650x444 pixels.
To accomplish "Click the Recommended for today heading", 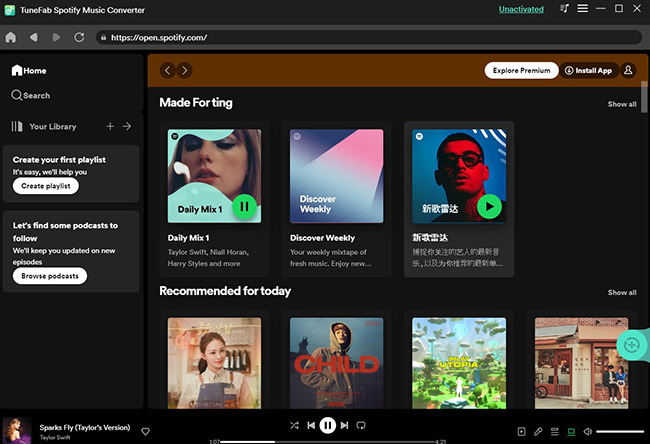I will [x=225, y=291].
